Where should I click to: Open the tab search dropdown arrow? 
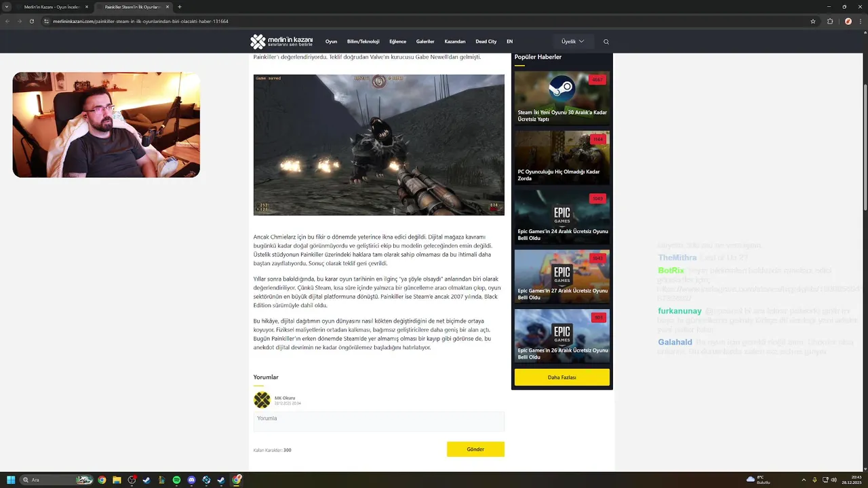coord(7,7)
